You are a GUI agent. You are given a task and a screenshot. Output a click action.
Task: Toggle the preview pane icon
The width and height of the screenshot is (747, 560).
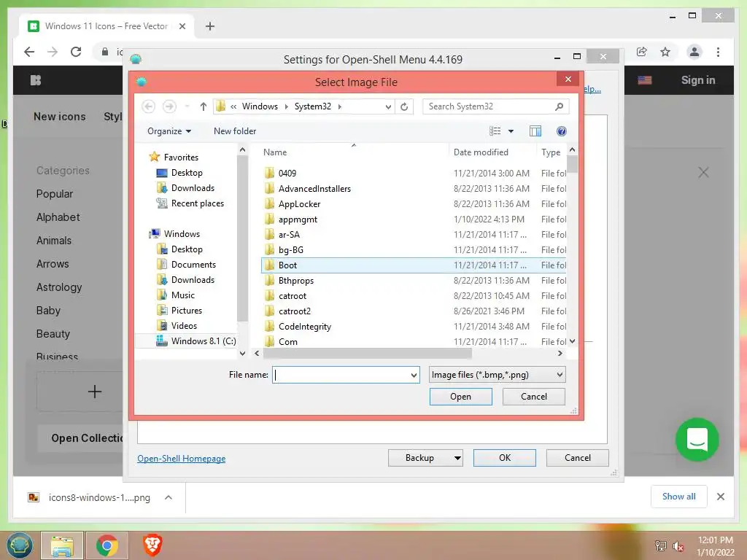(535, 131)
